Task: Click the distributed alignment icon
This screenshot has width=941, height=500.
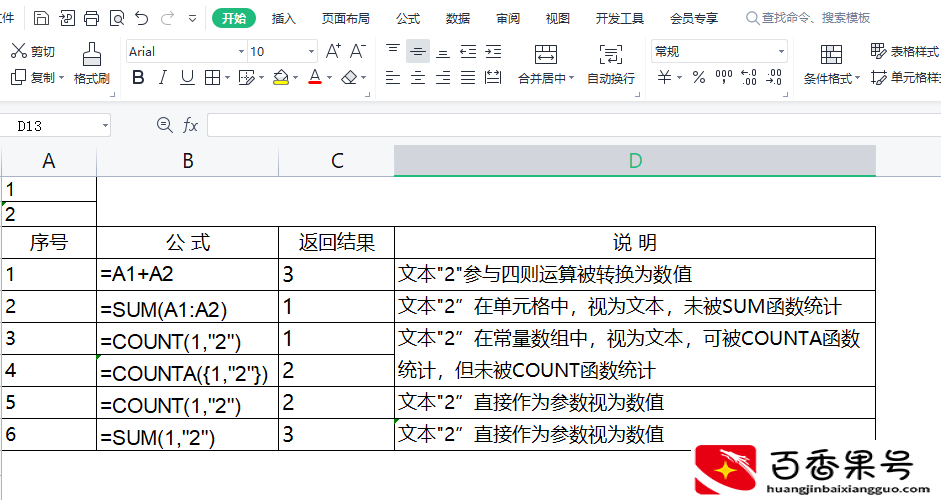Action: [x=493, y=77]
